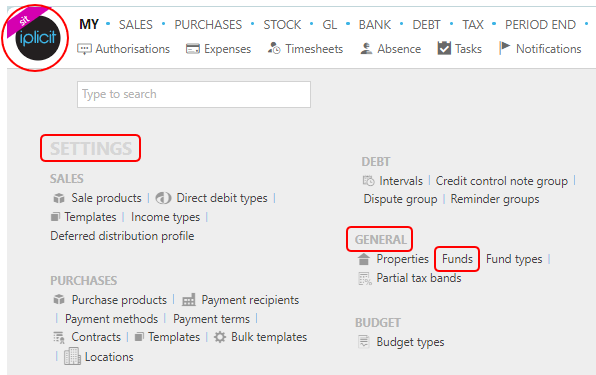Click the Payment recipients building icon
Viewport: 596px width, 375px height.
click(x=189, y=300)
